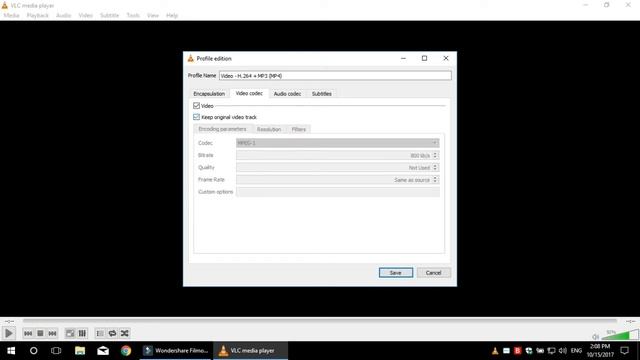This screenshot has height=360, width=640.
Task: Open the Windows Start menu
Action: coord(11,351)
